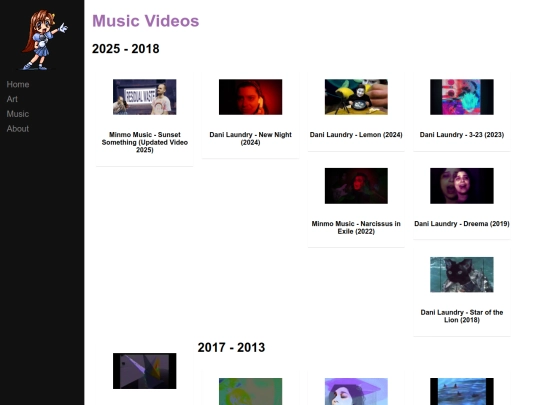This screenshot has width=540, height=405.
Task: Open 'Dani Laundry - Star of the Lion' title
Action: tap(462, 316)
